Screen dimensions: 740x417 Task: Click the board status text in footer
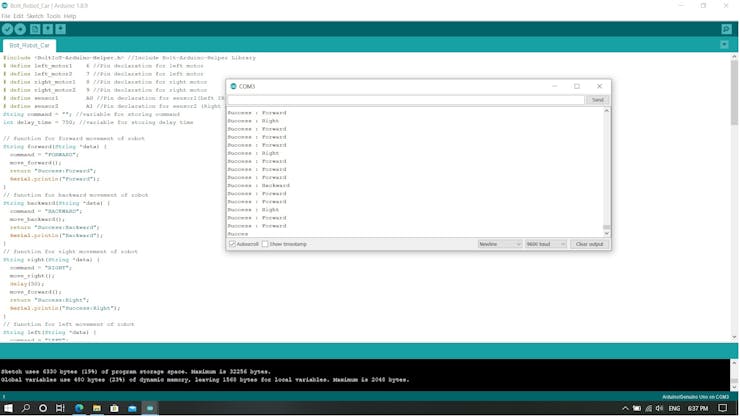click(695, 397)
